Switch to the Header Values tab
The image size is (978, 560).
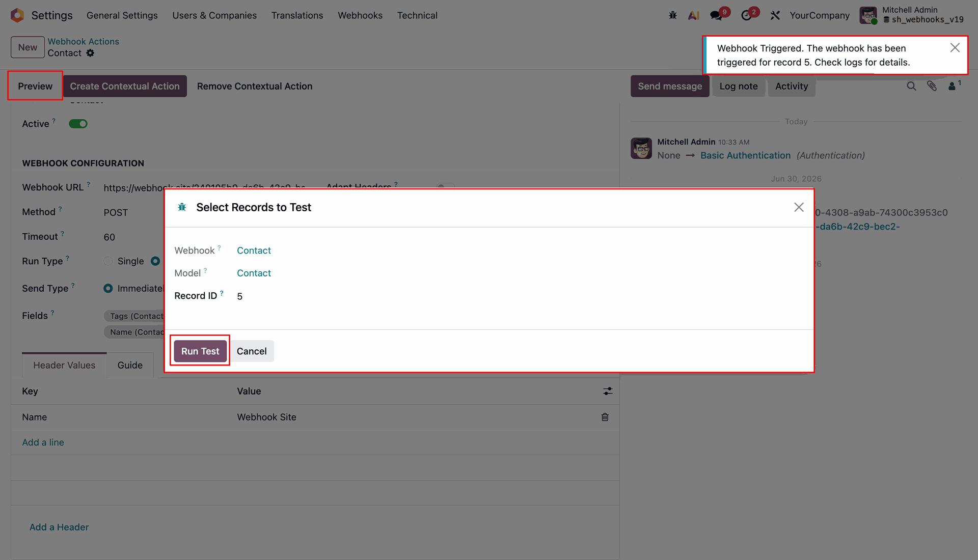tap(64, 365)
